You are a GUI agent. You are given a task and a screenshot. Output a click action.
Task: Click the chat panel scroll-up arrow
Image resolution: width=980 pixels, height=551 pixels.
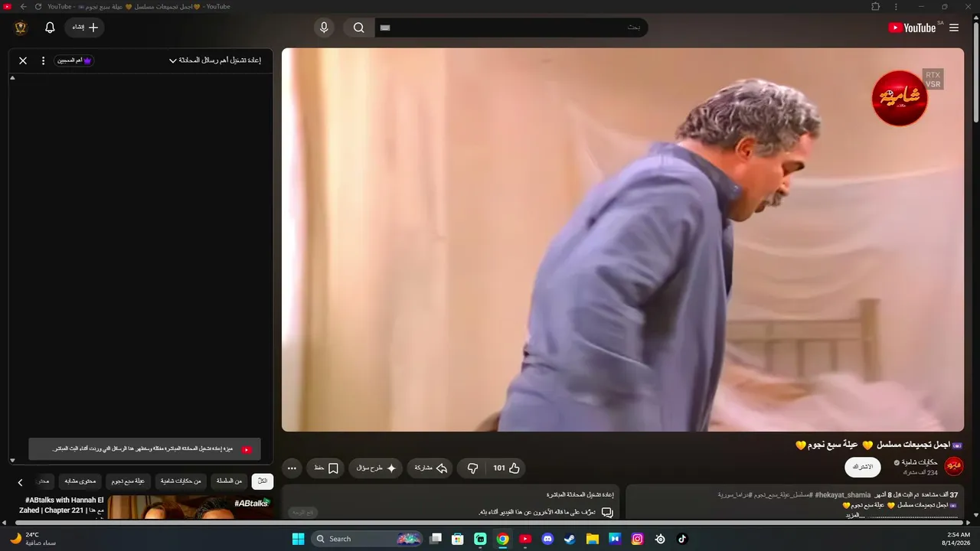[12, 78]
